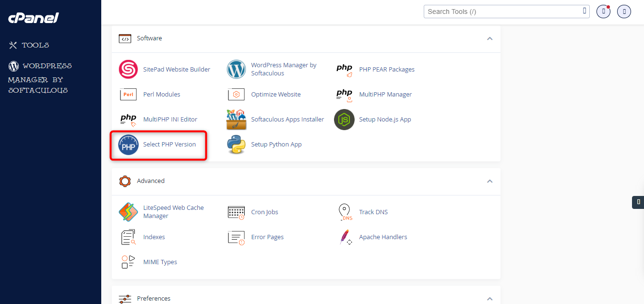Viewport: 644px width, 304px height.
Task: Collapse the Software section chevron
Action: point(489,38)
